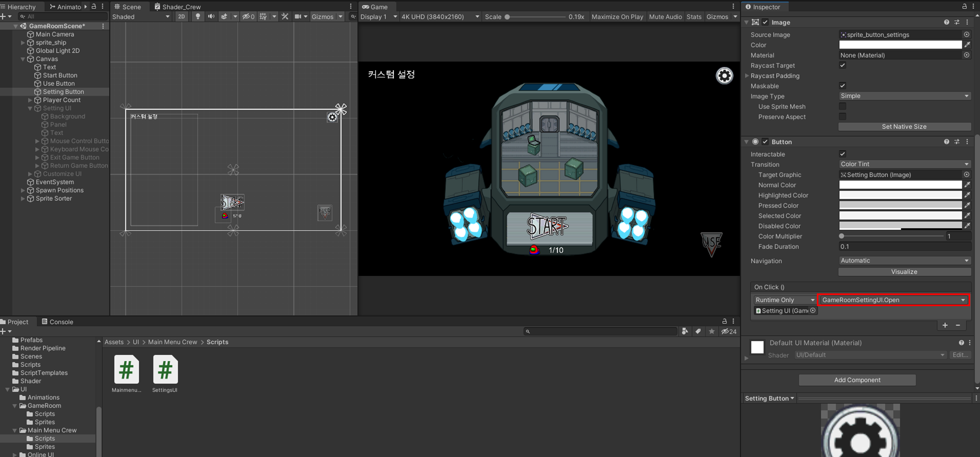The height and width of the screenshot is (457, 980).
Task: Click the gear settings button in Game view
Action: click(724, 75)
